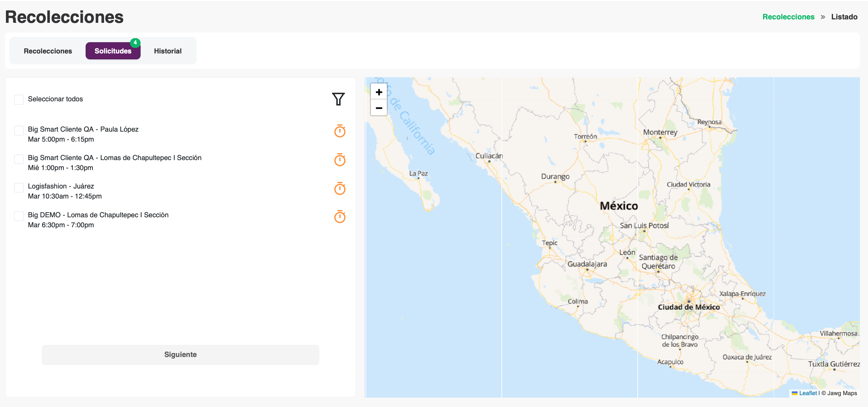Check the Big DEMO Lomas de Chapultepec checkbox
This screenshot has height=407, width=868.
tap(19, 216)
